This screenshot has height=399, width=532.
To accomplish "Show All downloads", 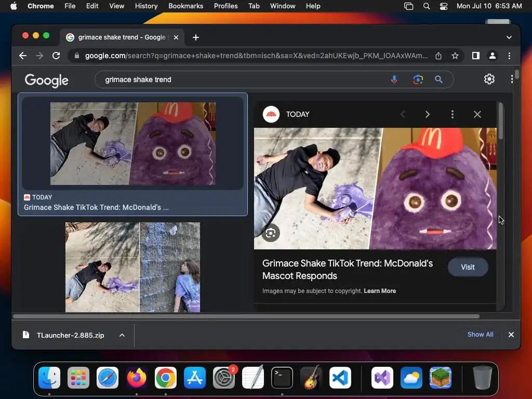I will coord(481,334).
